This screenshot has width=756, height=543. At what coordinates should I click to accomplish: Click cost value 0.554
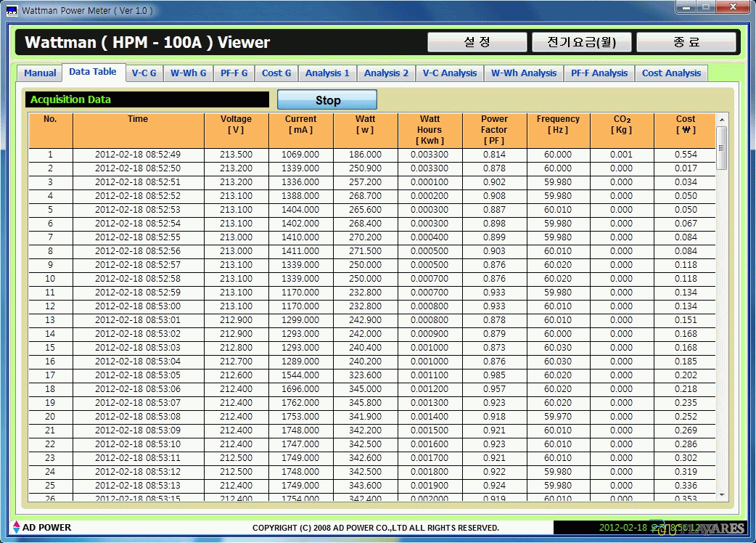tap(685, 155)
